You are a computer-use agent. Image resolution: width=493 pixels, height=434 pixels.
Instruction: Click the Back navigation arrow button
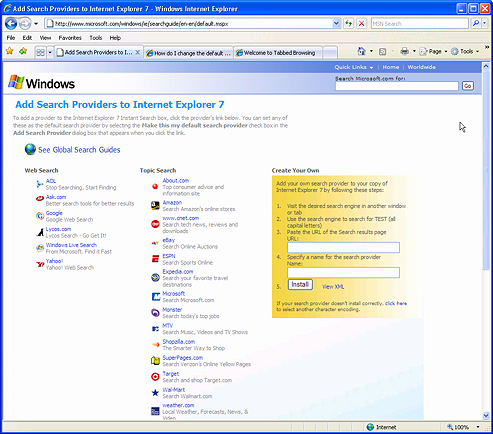click(11, 24)
